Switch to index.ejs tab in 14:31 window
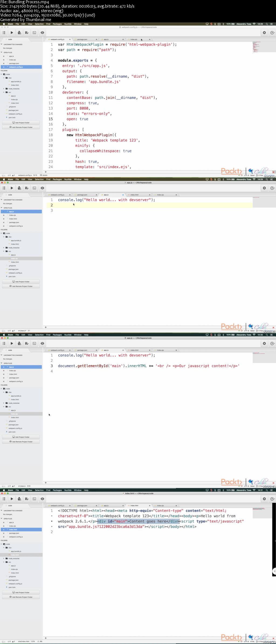This screenshot has width=276, height=644. [161, 506]
